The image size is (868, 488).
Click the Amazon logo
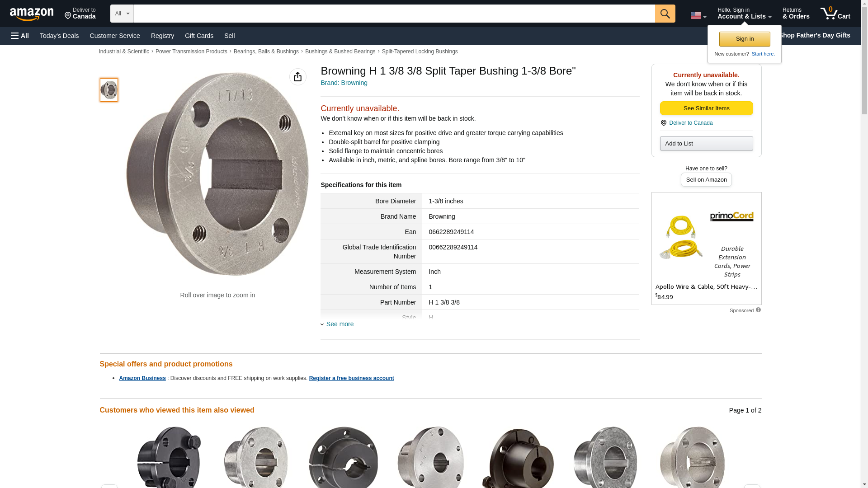(x=32, y=14)
